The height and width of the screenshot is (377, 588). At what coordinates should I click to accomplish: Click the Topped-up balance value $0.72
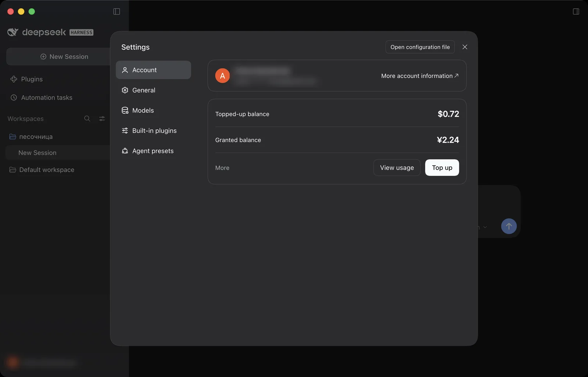pyautogui.click(x=448, y=114)
